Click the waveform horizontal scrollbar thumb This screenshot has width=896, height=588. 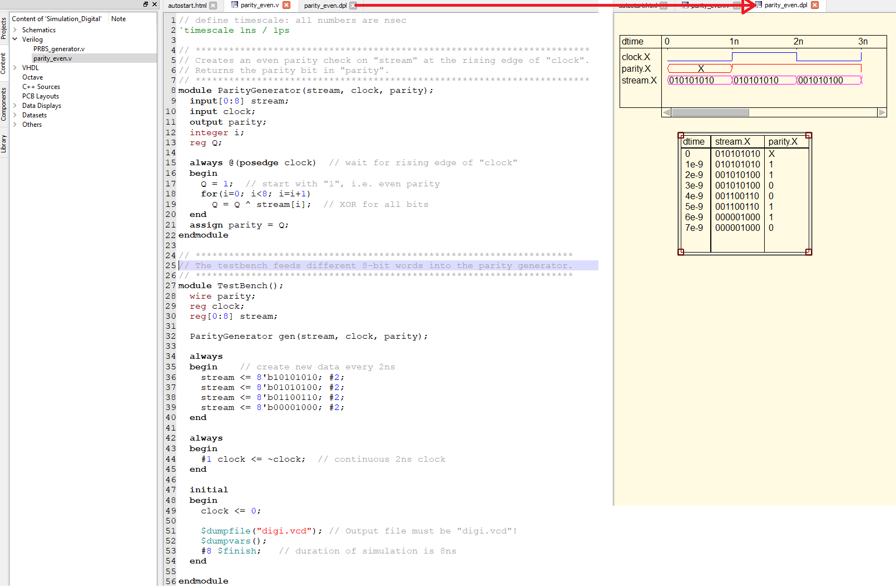[710, 112]
